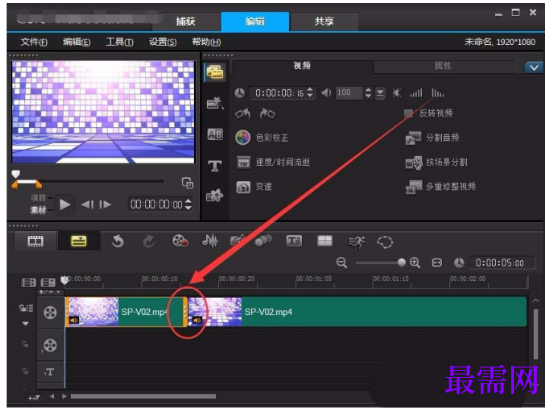Open 色彩校正 color correction
Viewport: 557px width, 411px height.
point(262,138)
